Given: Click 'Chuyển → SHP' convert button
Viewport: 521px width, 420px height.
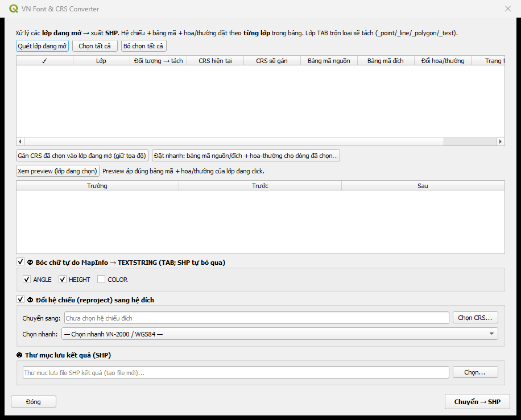Looking at the screenshot, I should [x=477, y=402].
